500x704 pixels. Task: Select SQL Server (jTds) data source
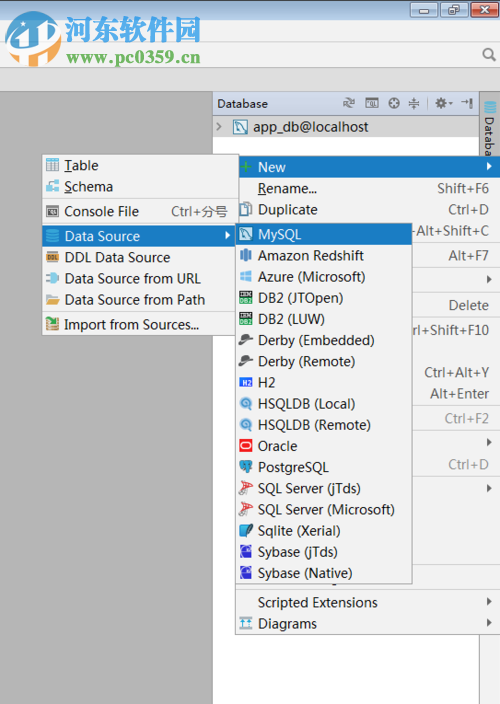point(324,488)
